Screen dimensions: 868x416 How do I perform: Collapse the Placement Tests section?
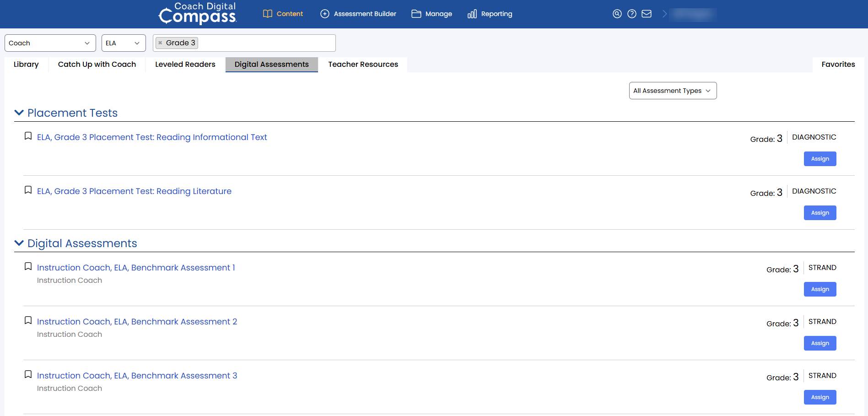click(19, 113)
